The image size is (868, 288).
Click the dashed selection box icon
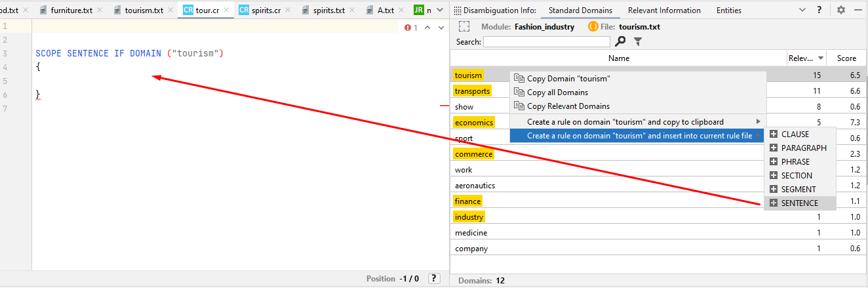pyautogui.click(x=464, y=27)
